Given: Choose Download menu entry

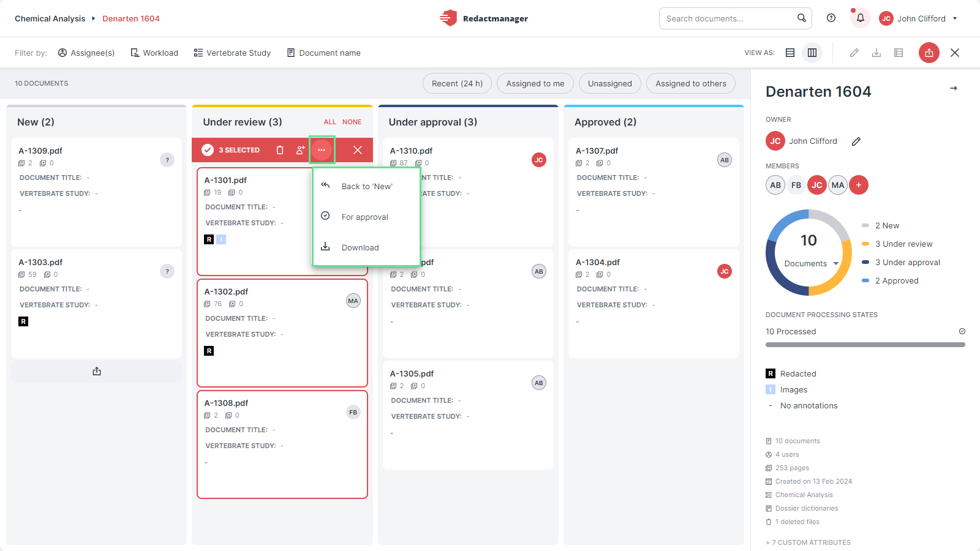Looking at the screenshot, I should click(x=366, y=247).
